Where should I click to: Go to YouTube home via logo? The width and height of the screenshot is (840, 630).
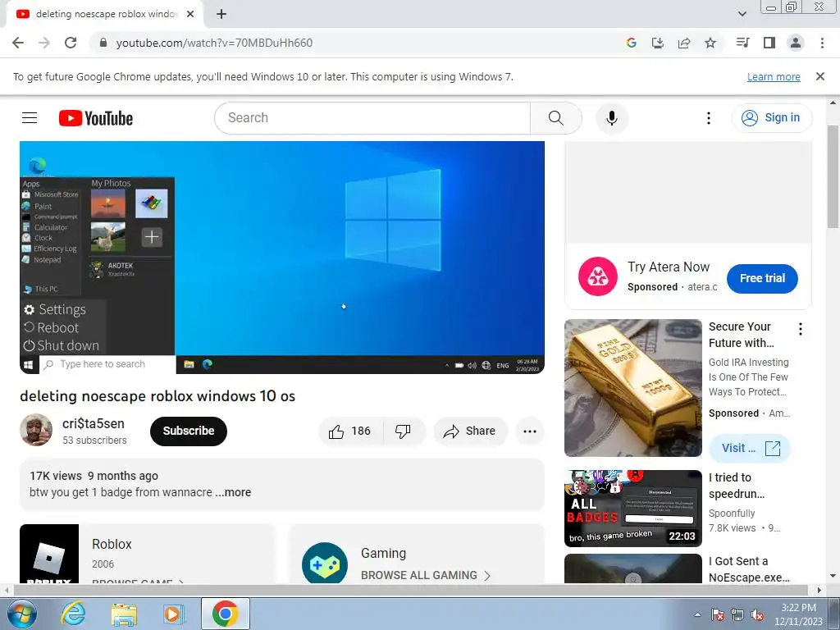[x=96, y=118]
